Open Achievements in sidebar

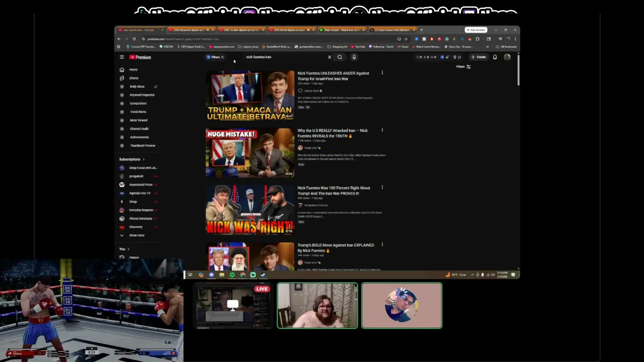coord(139,137)
